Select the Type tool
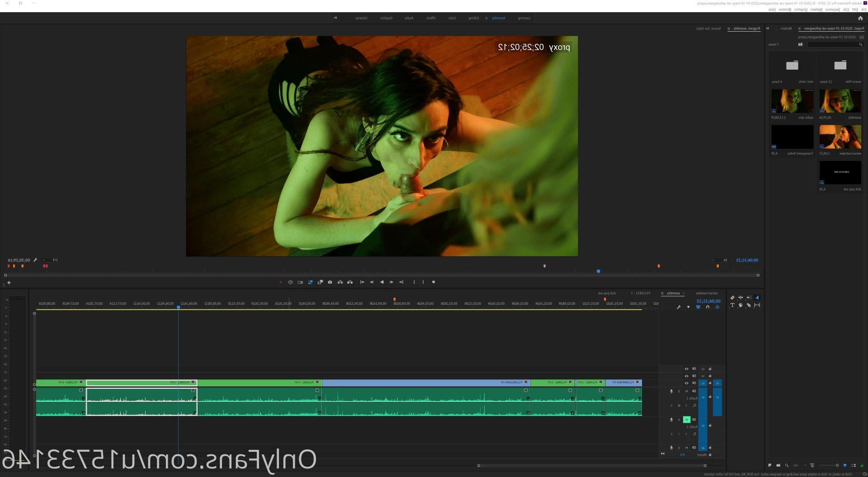Viewport: 868px width, 477px height. coord(732,305)
